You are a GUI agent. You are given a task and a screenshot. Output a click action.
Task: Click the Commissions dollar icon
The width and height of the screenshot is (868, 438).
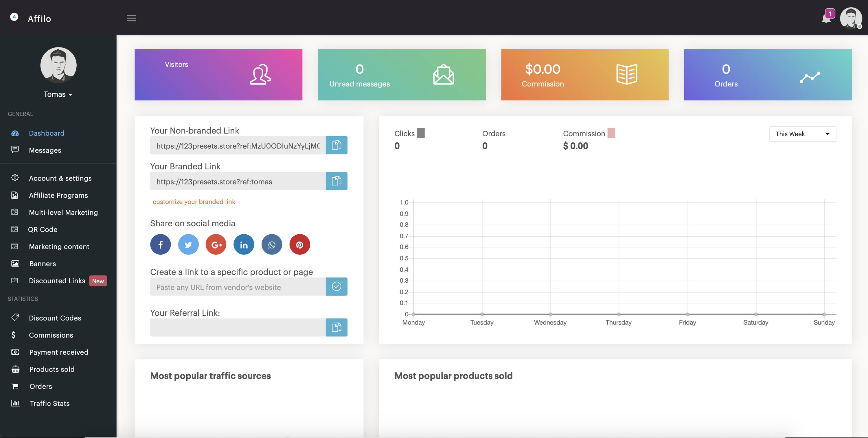[x=14, y=335]
